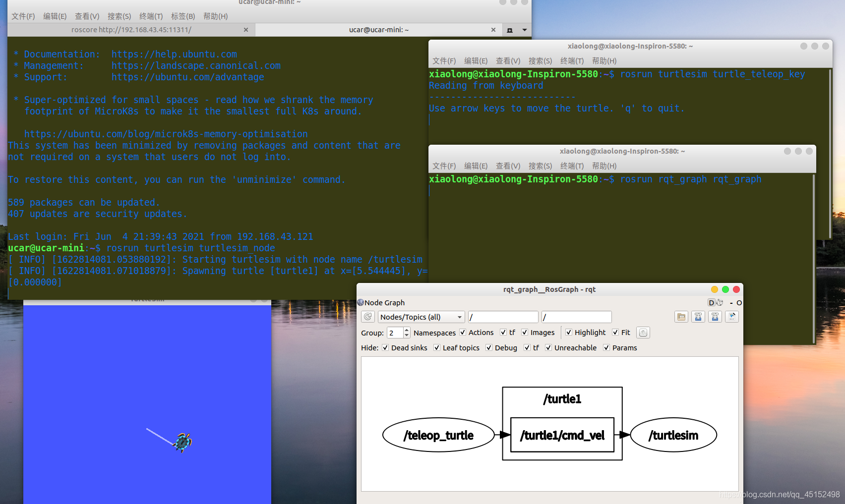
Task: Click the first namespace filter input field
Action: tap(503, 317)
